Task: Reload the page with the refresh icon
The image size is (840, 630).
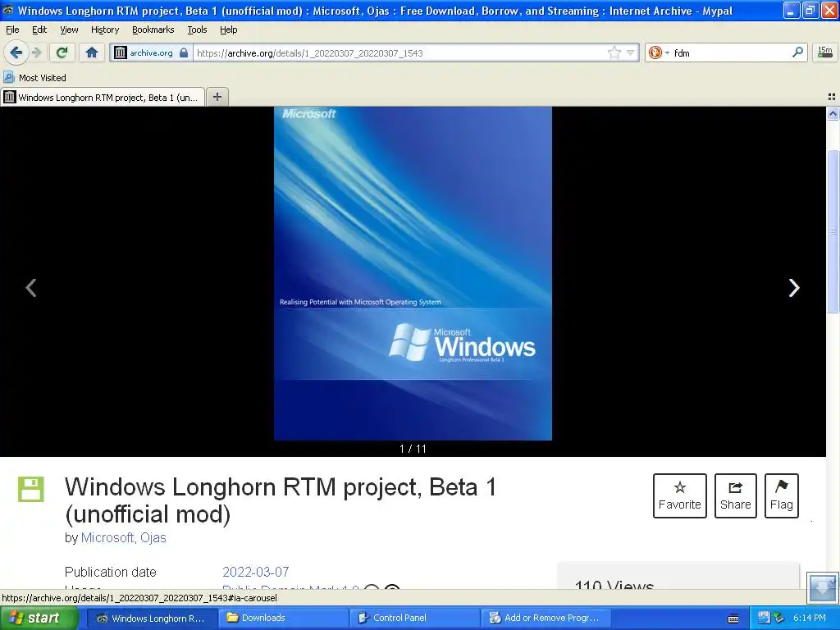Action: tap(62, 52)
